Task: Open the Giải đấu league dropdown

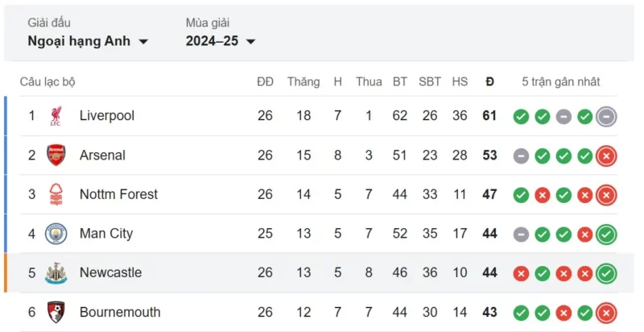Action: (x=88, y=41)
